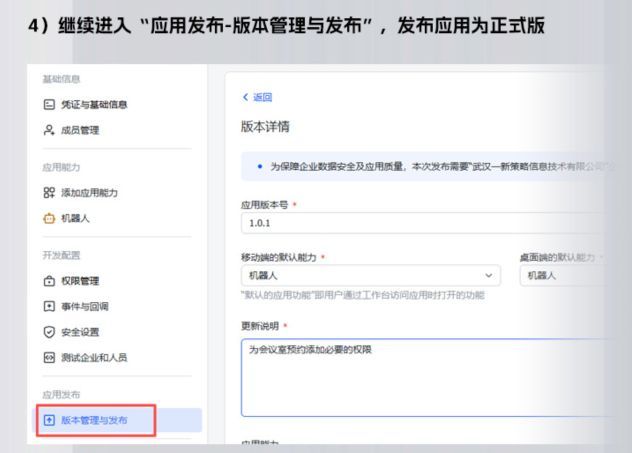Click the 测试企业和人员 sidebar icon
The image size is (632, 453).
point(48,357)
